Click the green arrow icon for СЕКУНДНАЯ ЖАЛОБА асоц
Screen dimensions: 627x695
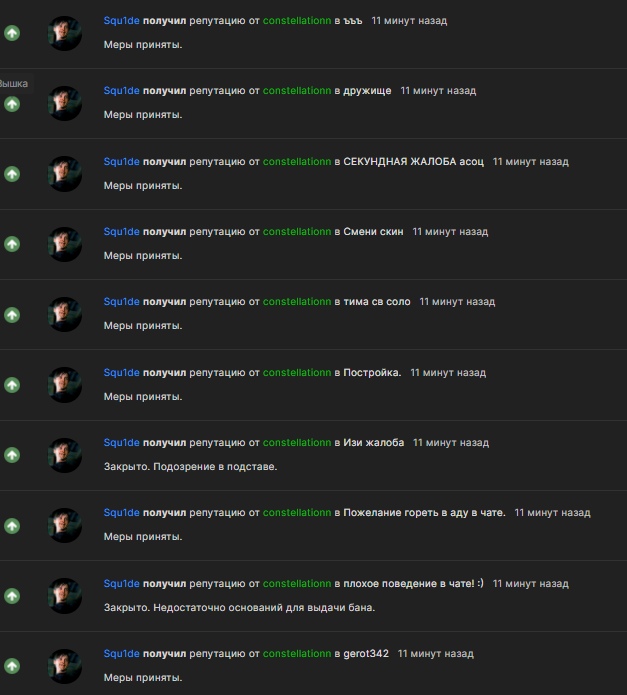12,174
